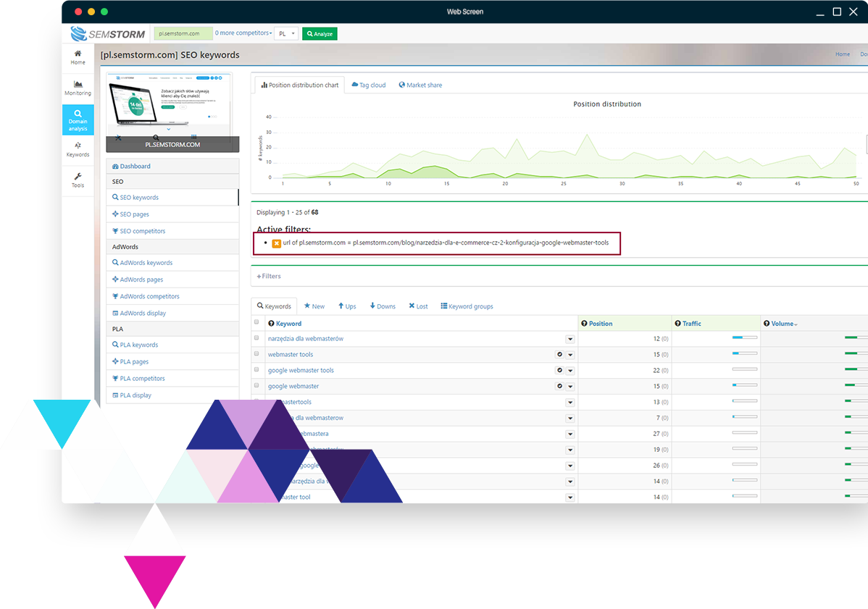Click the domain input field pl.semstorm.com
The width and height of the screenshot is (868, 609).
pos(183,33)
